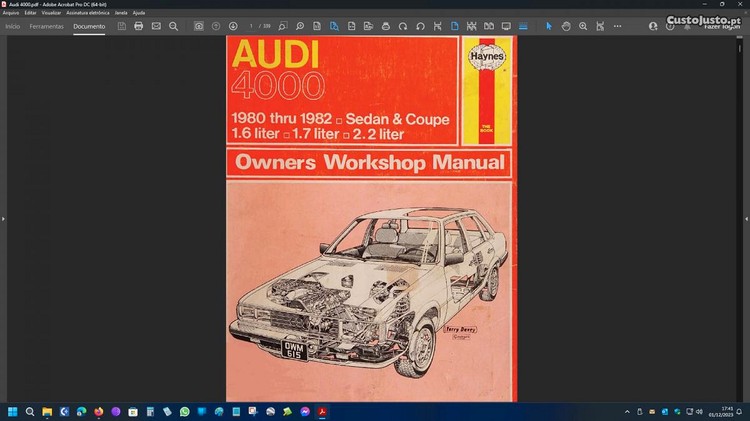This screenshot has height=421, width=750.
Task: Open the Arquivo menu
Action: pyautogui.click(x=11, y=12)
